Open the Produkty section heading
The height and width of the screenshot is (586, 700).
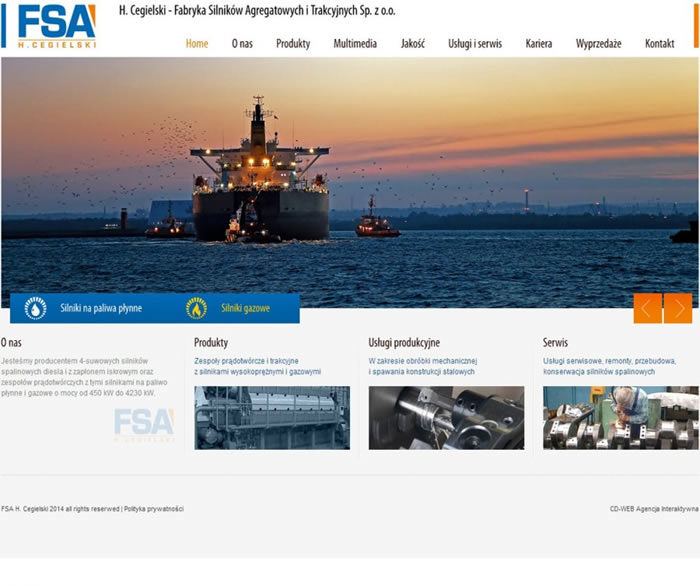pyautogui.click(x=211, y=342)
